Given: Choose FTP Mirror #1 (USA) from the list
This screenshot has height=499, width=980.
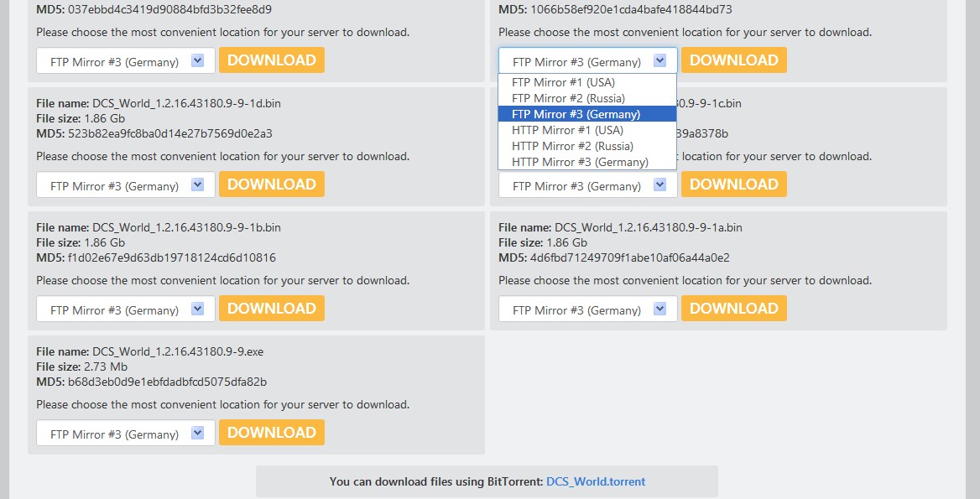Looking at the screenshot, I should [586, 82].
